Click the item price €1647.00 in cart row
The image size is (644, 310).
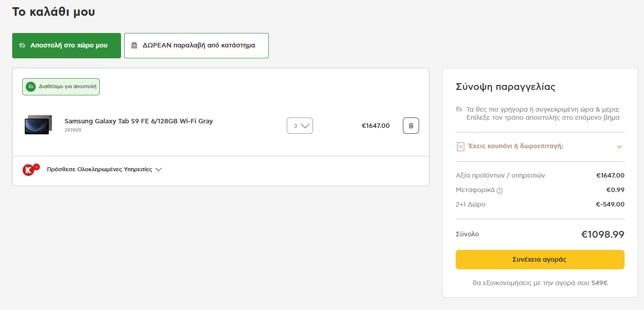[x=376, y=126]
